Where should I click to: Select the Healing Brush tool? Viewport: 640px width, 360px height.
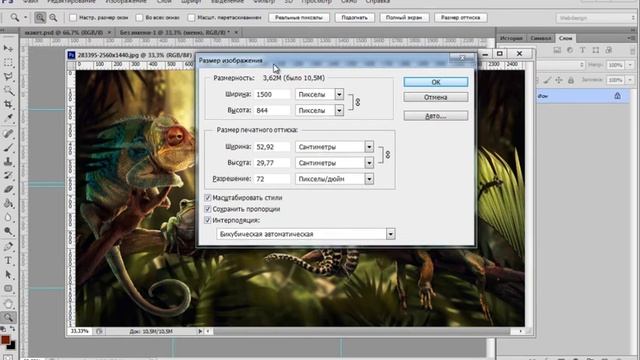8,133
